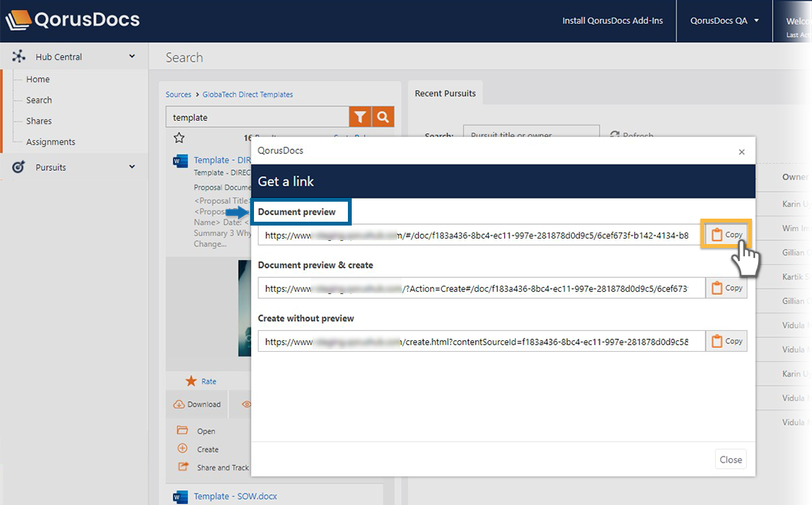
Task: Click the Close button in dialog
Action: point(730,460)
